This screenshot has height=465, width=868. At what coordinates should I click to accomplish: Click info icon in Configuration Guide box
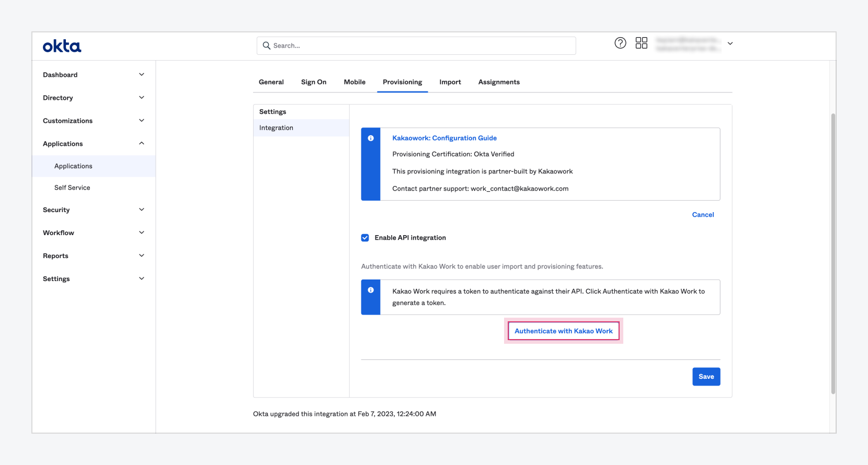tap(371, 138)
